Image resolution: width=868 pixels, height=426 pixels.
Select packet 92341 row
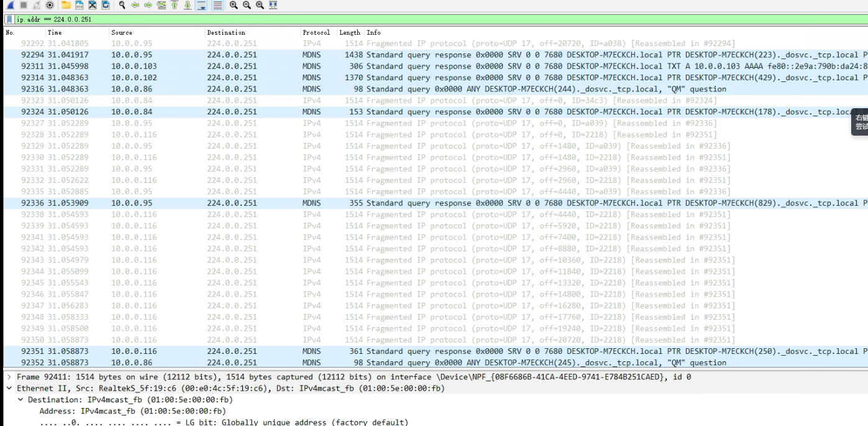pyautogui.click(x=435, y=237)
